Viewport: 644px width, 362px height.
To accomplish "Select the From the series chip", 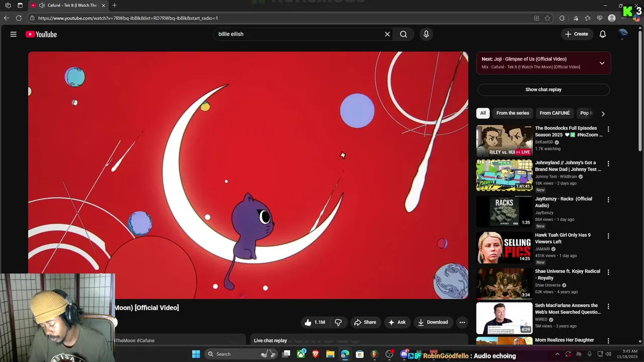I will [x=513, y=113].
